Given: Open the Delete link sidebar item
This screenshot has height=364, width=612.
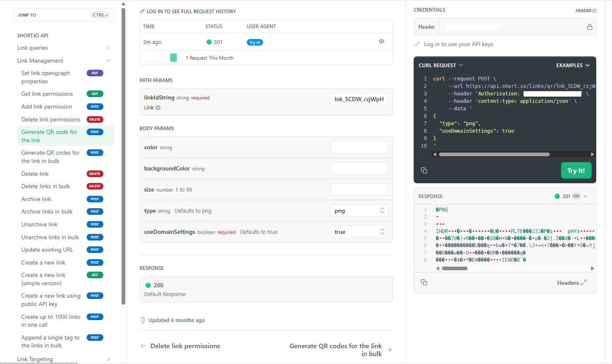Looking at the screenshot, I should point(35,174).
